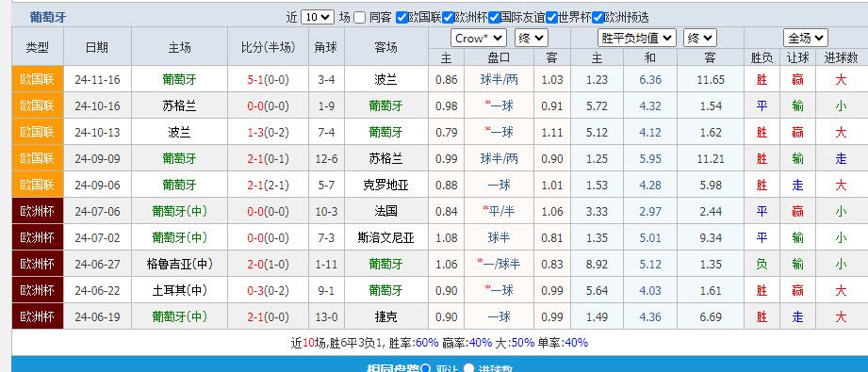Click home team 苏格兰 in the 24-10-16 row
The width and height of the screenshot is (868, 372).
coord(179,105)
